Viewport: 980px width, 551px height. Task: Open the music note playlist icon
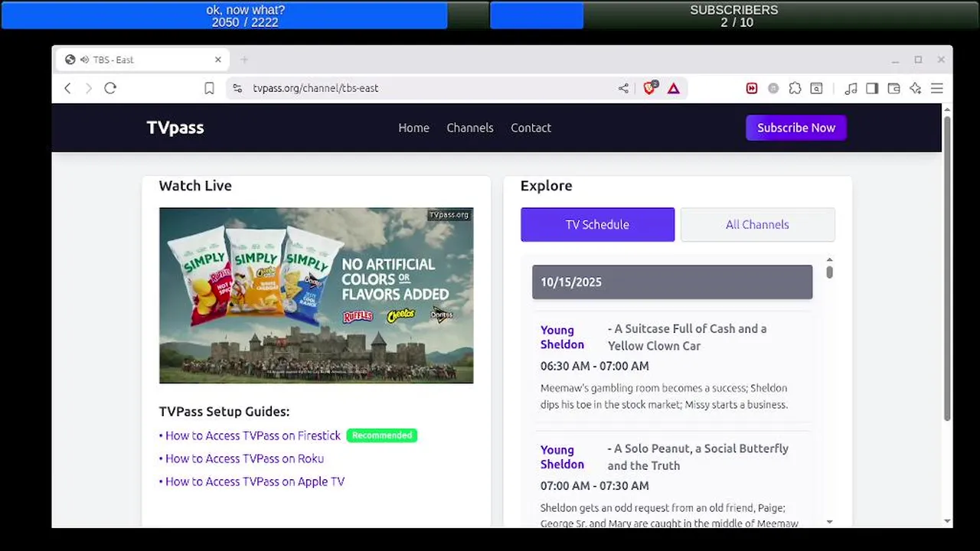point(851,88)
